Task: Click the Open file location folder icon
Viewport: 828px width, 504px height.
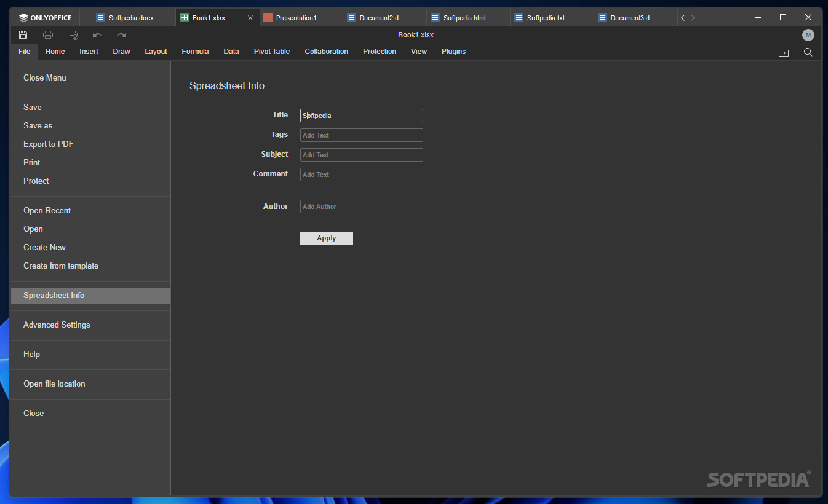Action: (x=784, y=52)
